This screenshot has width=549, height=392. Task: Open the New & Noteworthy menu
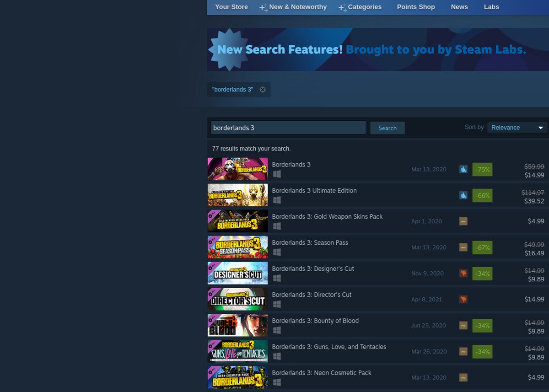click(298, 7)
